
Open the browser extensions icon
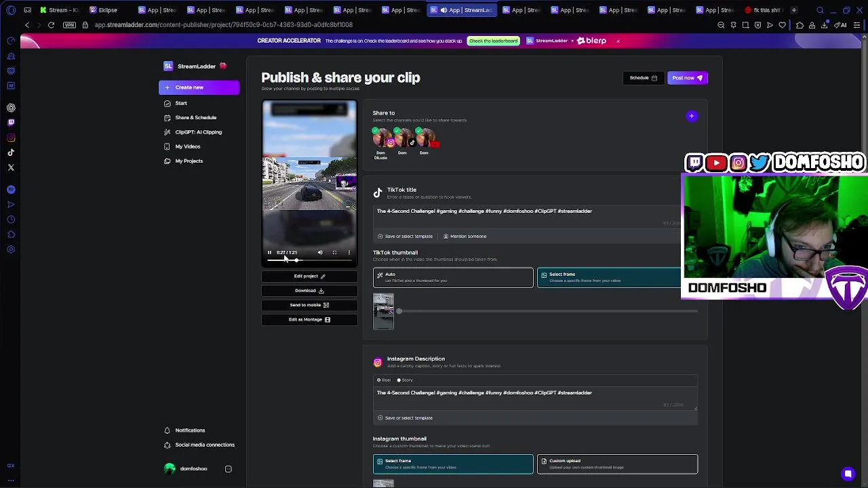click(x=800, y=25)
